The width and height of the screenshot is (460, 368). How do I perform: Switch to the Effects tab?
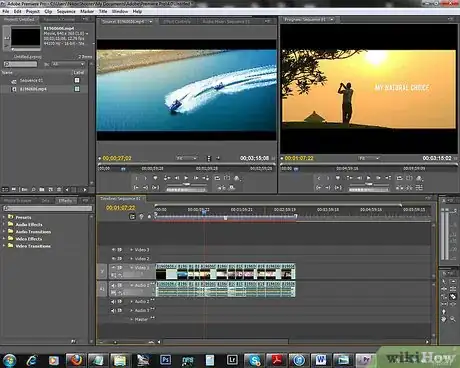click(x=65, y=201)
